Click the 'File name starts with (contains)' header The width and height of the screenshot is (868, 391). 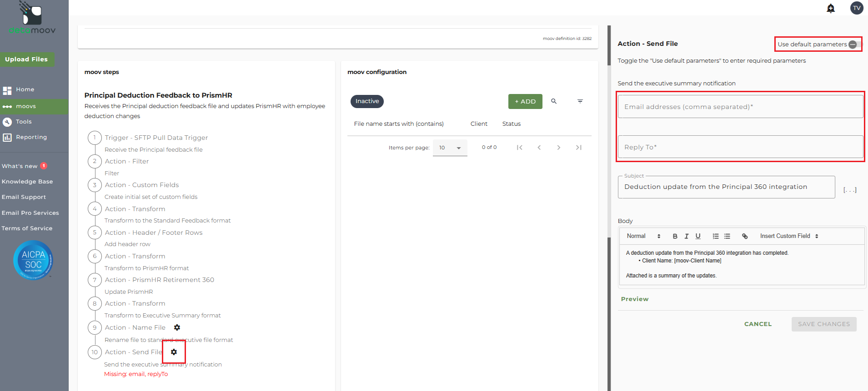pyautogui.click(x=399, y=124)
